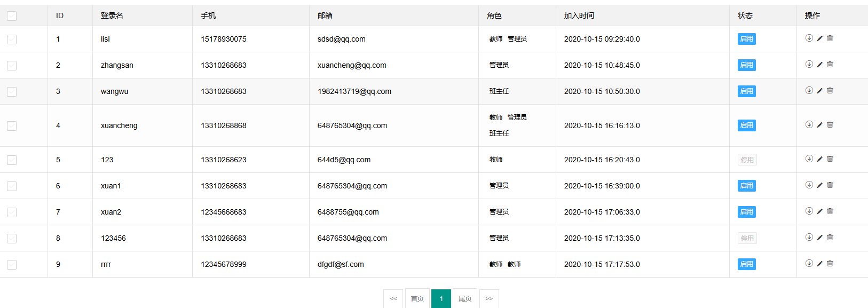This screenshot has height=308, width=868.
Task: Delete user xuan1 using the trash icon
Action: [830, 185]
